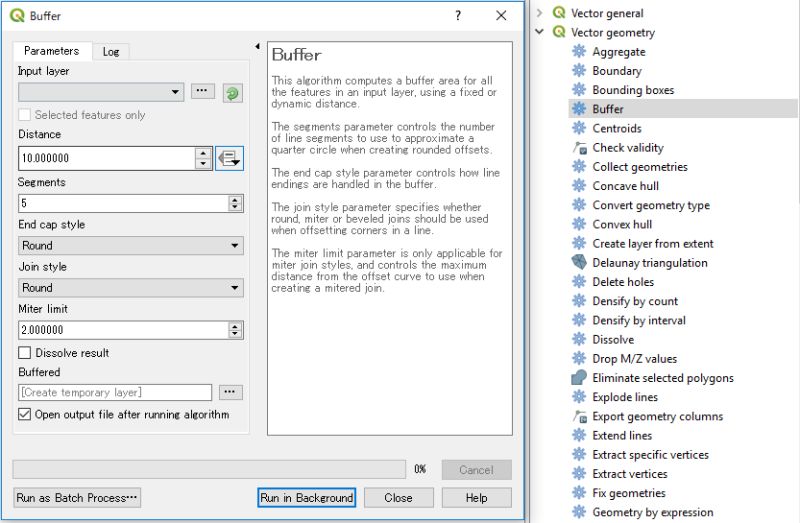Decrease Segments with the down stepper
The width and height of the screenshot is (800, 523).
tap(235, 207)
